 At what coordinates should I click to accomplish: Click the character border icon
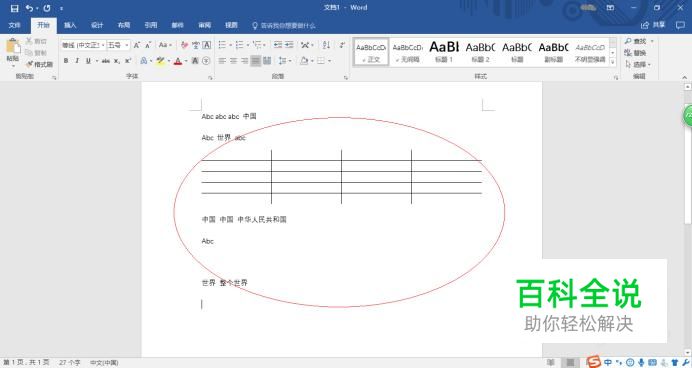pos(207,45)
